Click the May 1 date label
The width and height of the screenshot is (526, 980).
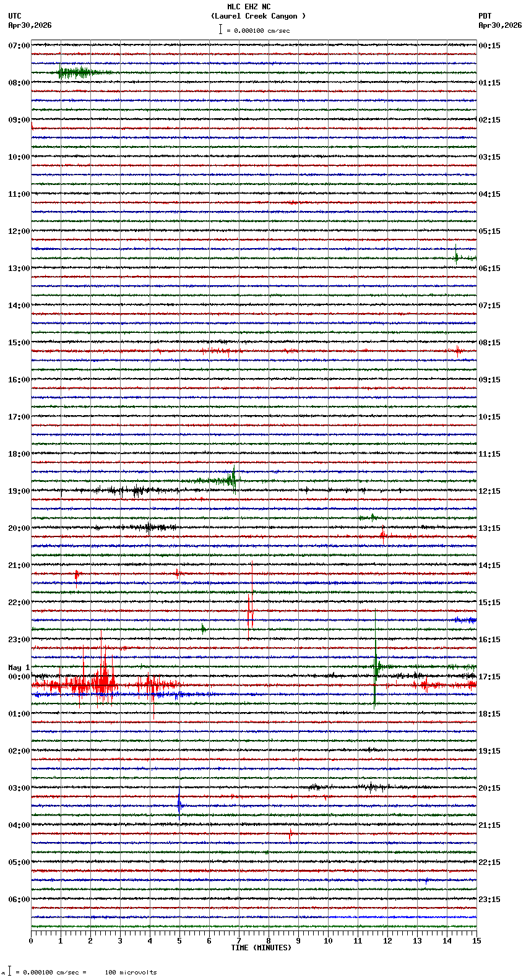click(19, 668)
